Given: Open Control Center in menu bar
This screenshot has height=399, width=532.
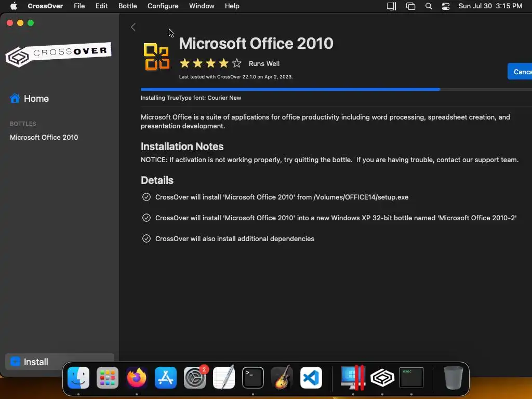Looking at the screenshot, I should click(x=445, y=6).
